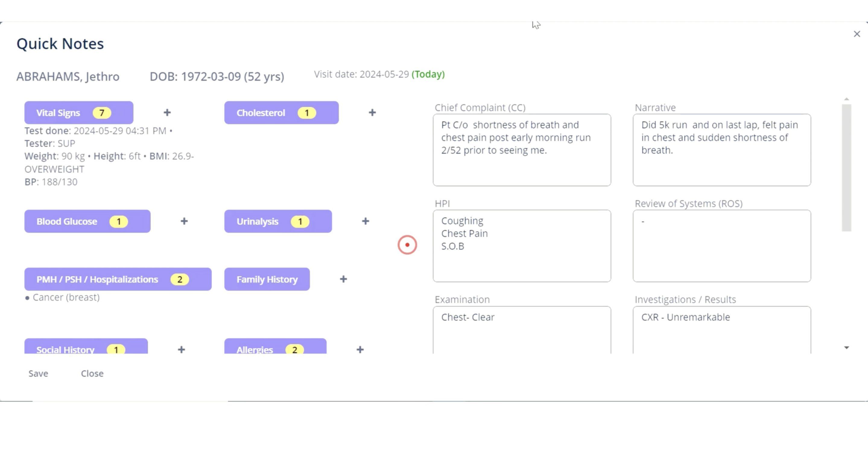The width and height of the screenshot is (868, 461).
Task: Click the notes panel vertical scrollbar thumb
Action: (846, 168)
